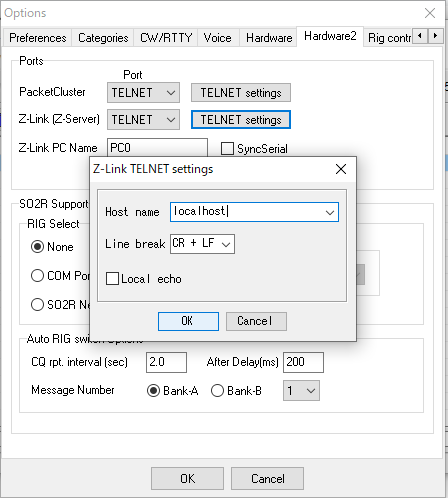Cancel the Z-Link TELNET settings dialog

pos(256,321)
